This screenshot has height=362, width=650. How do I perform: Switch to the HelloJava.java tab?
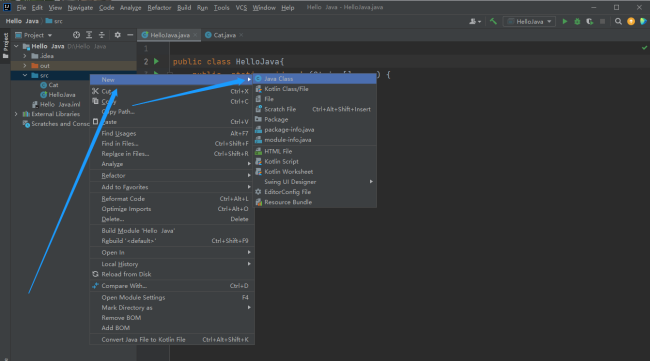[170, 35]
